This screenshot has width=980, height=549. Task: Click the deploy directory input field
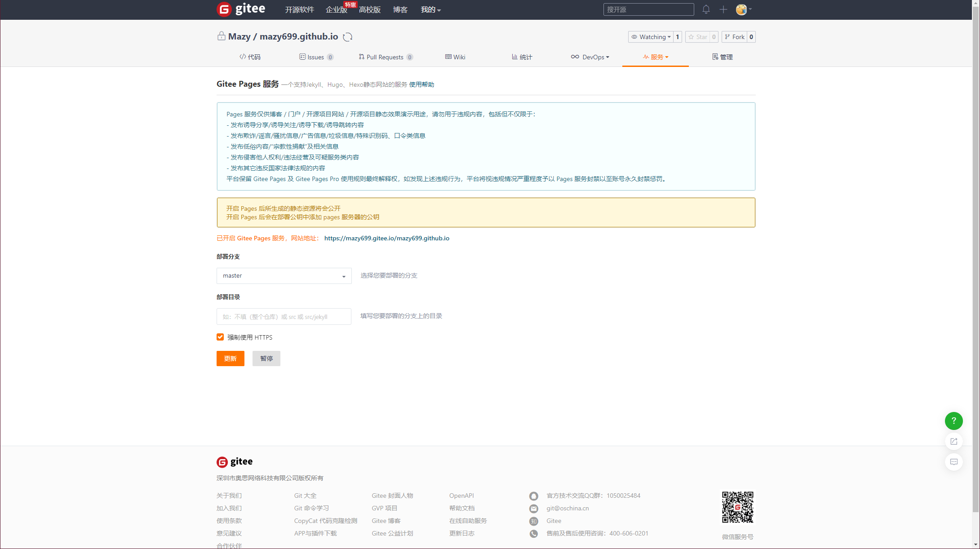(x=284, y=317)
